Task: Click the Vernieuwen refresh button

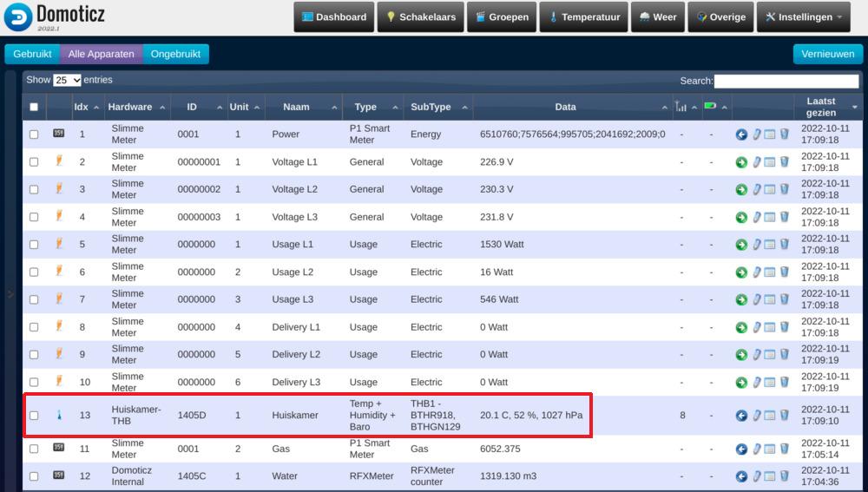Action: (827, 55)
